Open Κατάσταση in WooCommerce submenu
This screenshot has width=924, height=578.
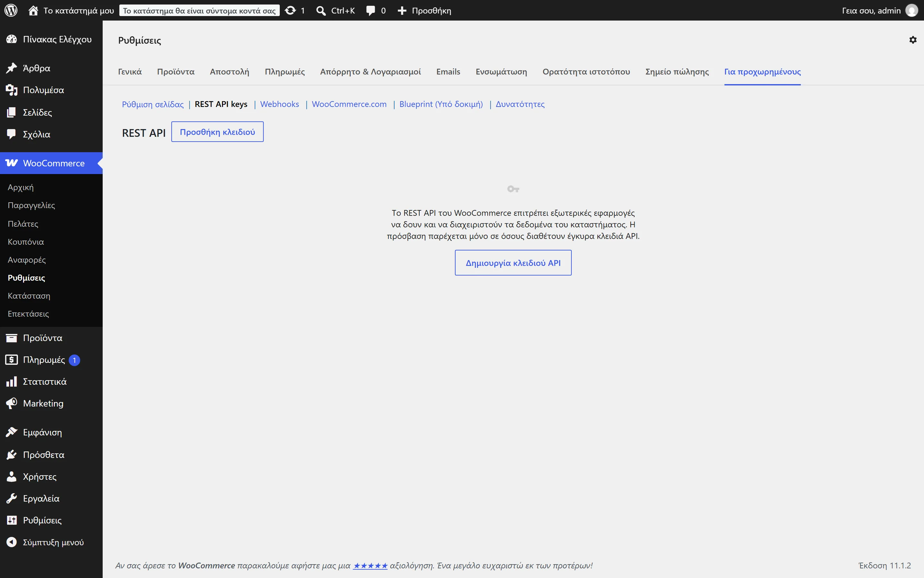coord(29,295)
